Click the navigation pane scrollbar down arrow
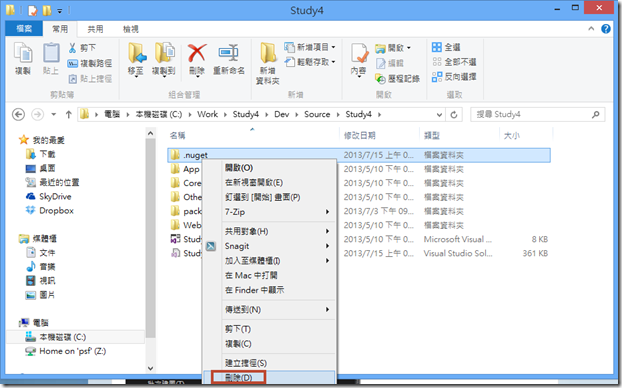 (x=150, y=368)
